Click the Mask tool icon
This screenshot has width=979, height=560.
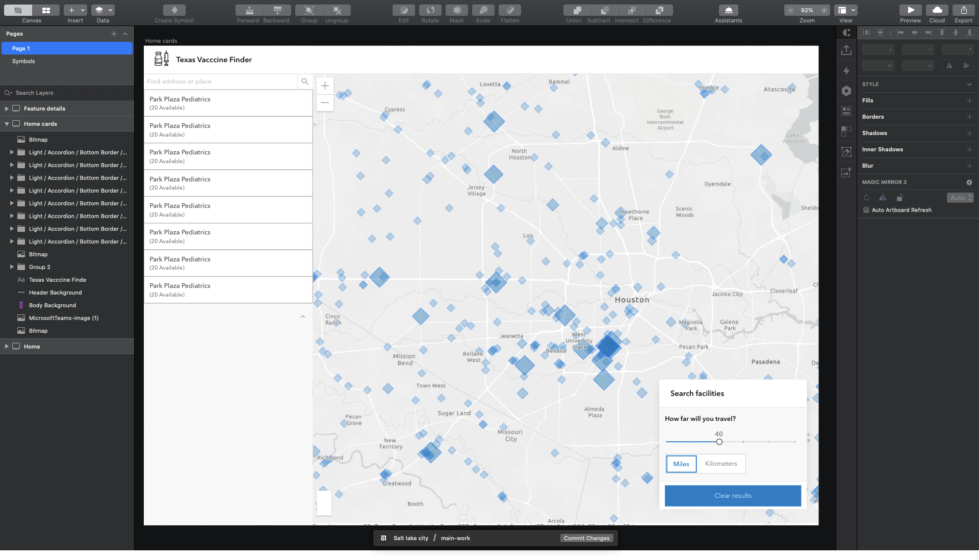(456, 10)
